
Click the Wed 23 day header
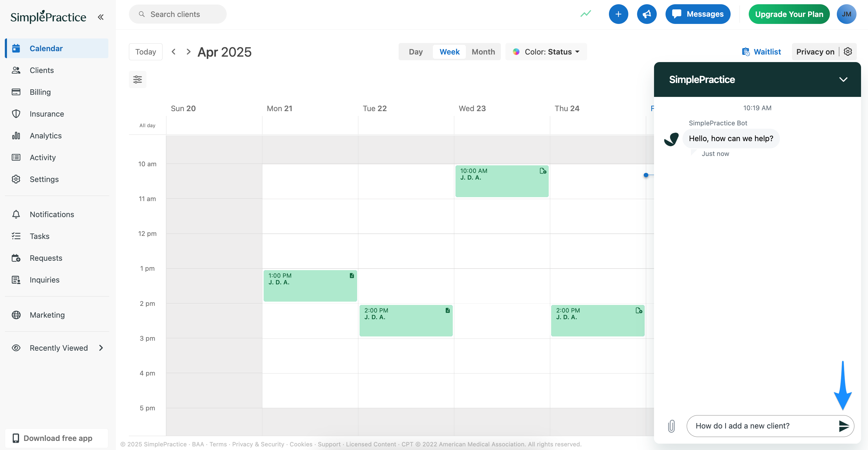[x=472, y=108]
